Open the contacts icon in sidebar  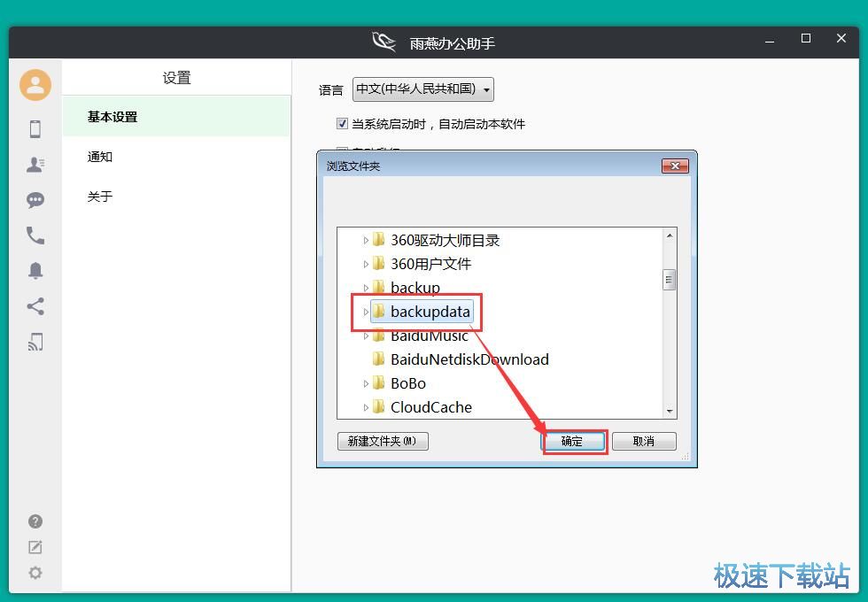(35, 165)
